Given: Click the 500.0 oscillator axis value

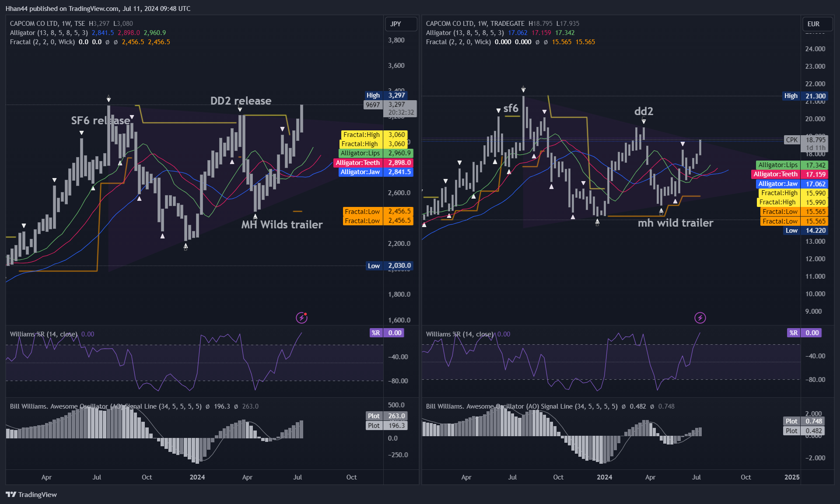Looking at the screenshot, I should 396,405.
